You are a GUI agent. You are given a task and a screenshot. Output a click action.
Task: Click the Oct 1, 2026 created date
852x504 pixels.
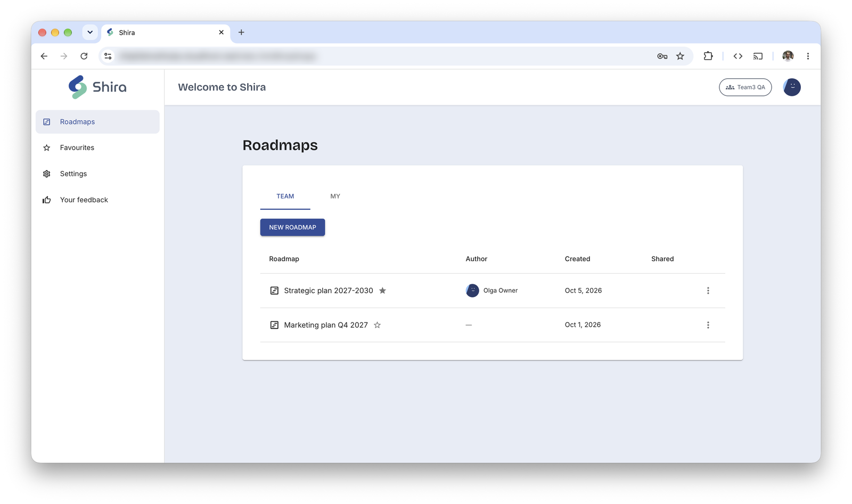click(x=583, y=325)
